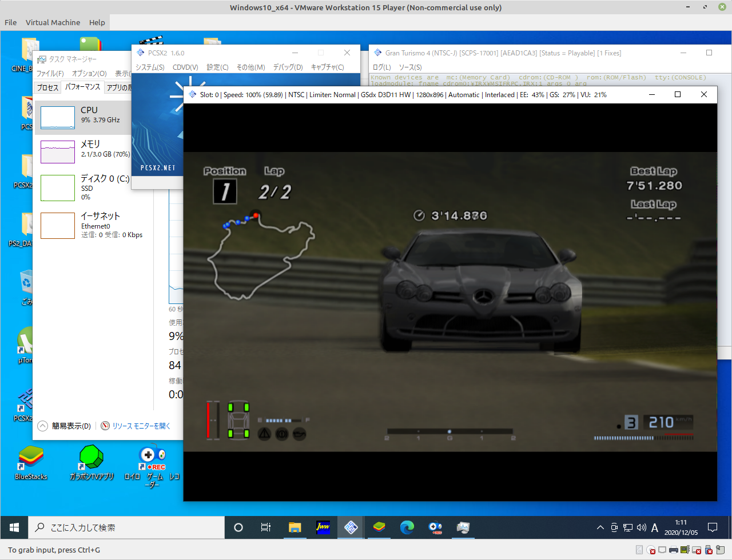732x560 pixels.
Task: Click the VMware printer device status icon
Action: [674, 550]
